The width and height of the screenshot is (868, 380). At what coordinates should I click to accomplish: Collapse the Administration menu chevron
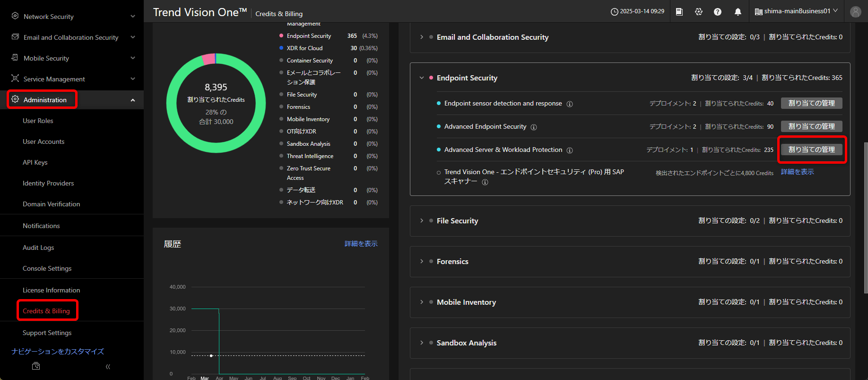[x=133, y=100]
